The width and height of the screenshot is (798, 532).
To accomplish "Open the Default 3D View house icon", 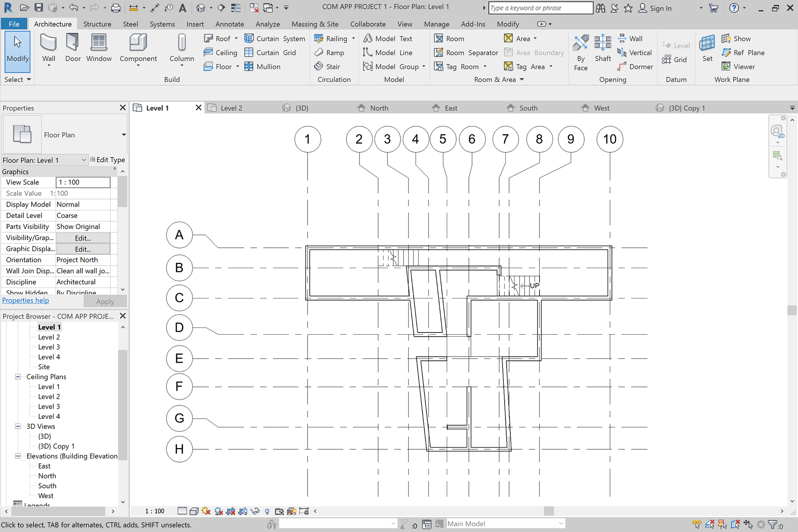I will pos(201,7).
